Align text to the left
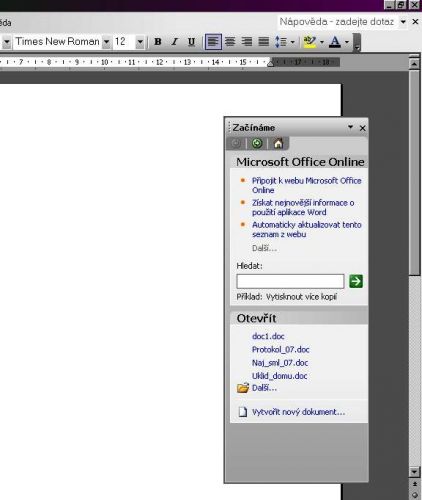 (213, 42)
